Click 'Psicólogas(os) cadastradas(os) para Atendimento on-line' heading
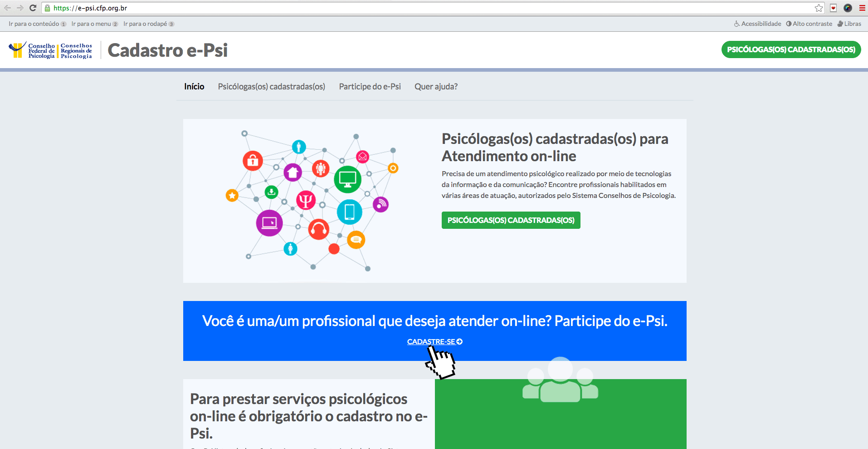Viewport: 868px width, 449px height. pos(555,147)
